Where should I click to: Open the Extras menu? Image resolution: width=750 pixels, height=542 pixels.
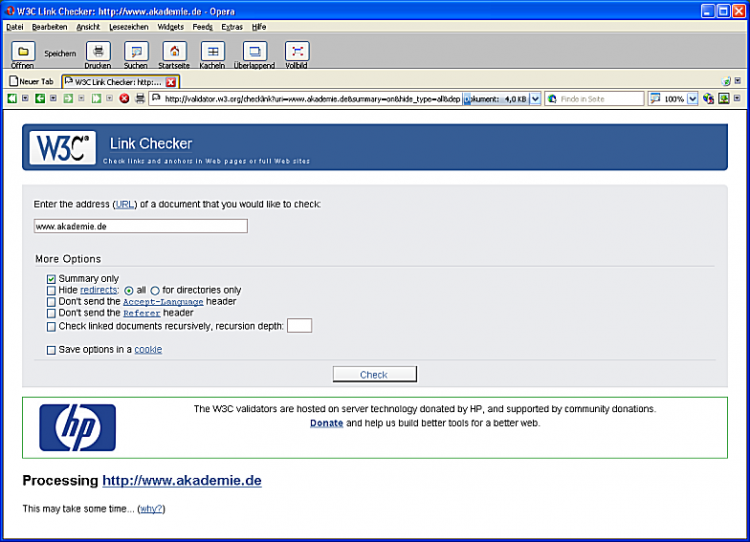pyautogui.click(x=232, y=27)
